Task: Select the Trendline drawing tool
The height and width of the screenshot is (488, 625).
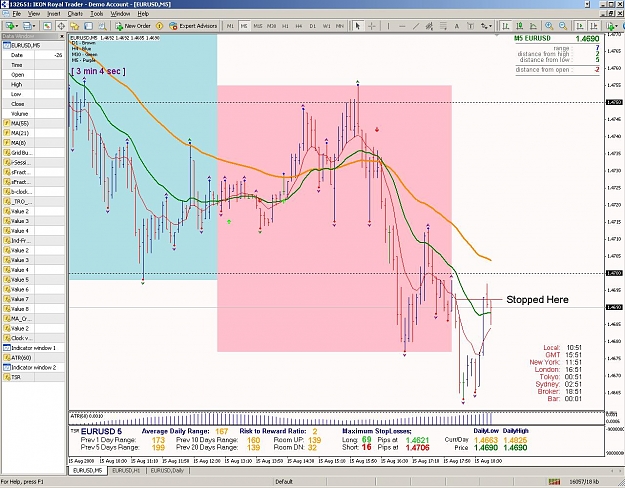Action: (x=416, y=26)
